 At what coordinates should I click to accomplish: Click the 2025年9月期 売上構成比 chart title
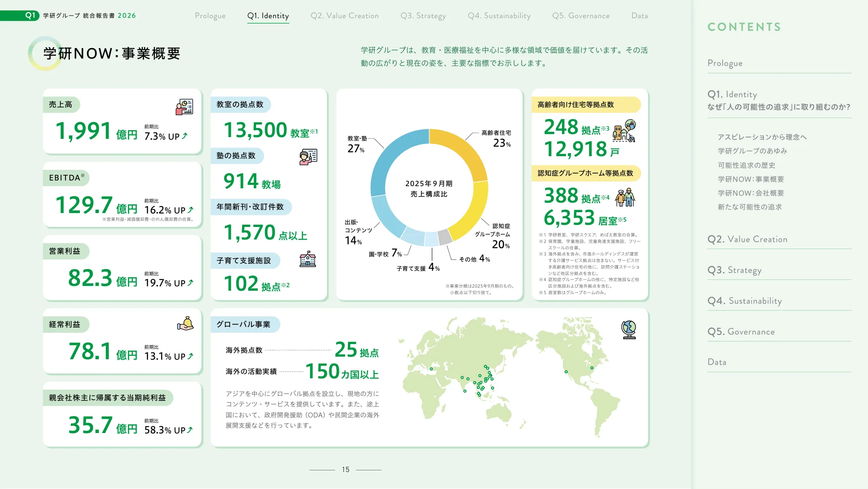click(x=429, y=189)
